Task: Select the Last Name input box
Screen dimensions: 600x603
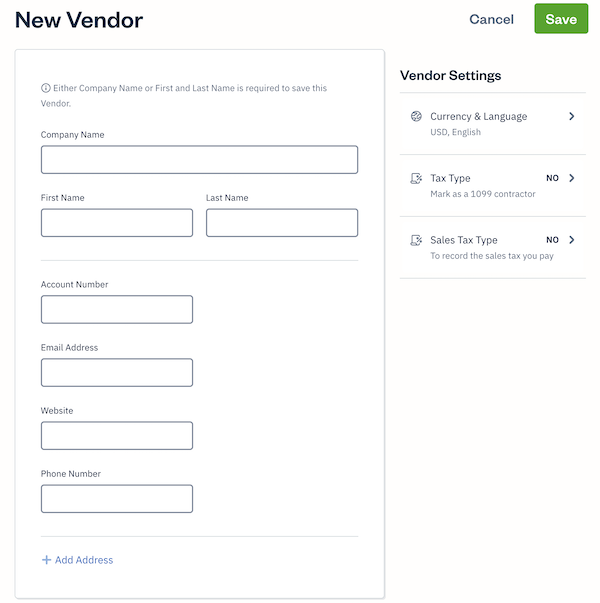Action: pyautogui.click(x=282, y=223)
